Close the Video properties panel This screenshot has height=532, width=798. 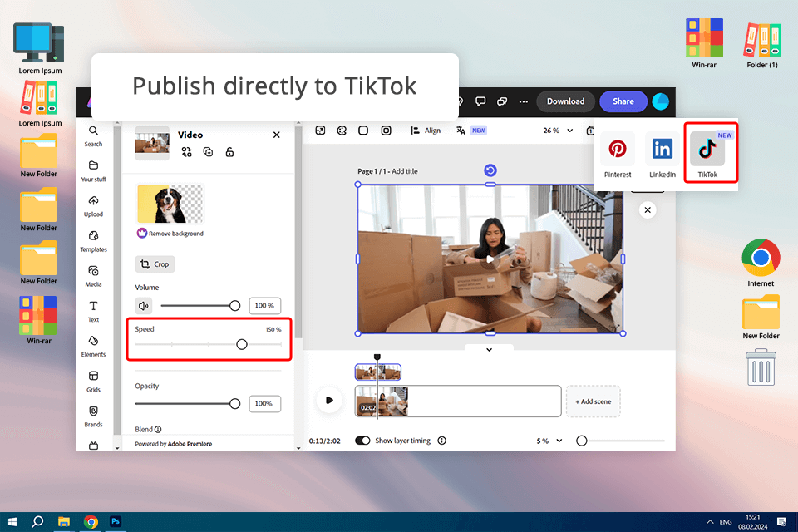pos(276,135)
